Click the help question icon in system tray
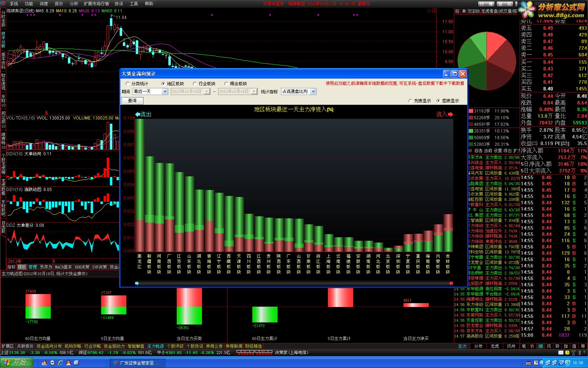This screenshot has width=588, height=368. click(x=536, y=363)
